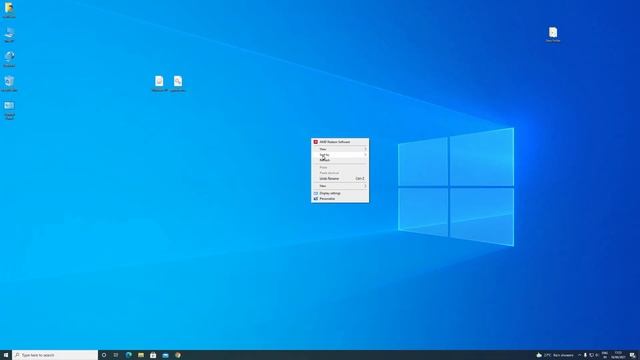Open the View submenu in context menu
Screen dimensions: 640x360
pos(340,149)
